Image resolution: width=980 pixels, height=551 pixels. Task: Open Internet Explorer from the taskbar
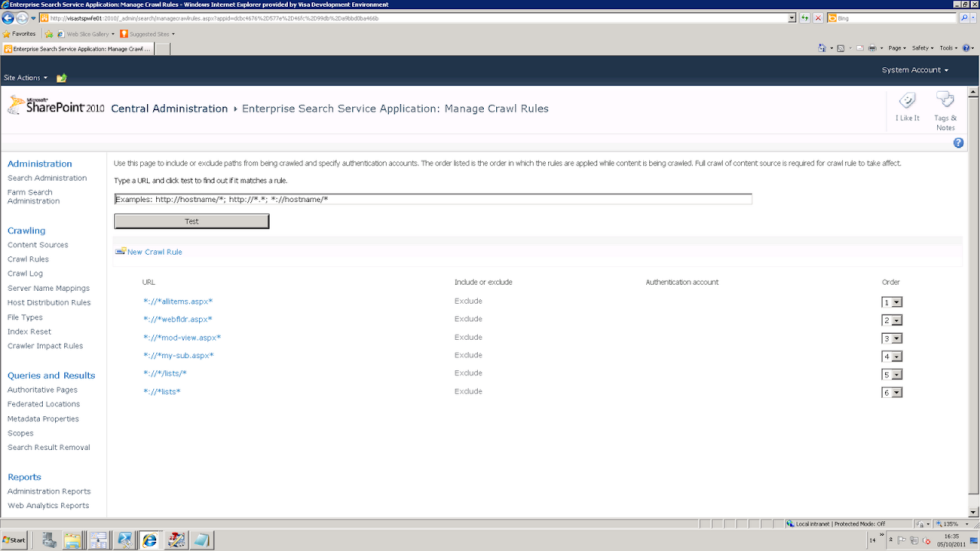(150, 540)
